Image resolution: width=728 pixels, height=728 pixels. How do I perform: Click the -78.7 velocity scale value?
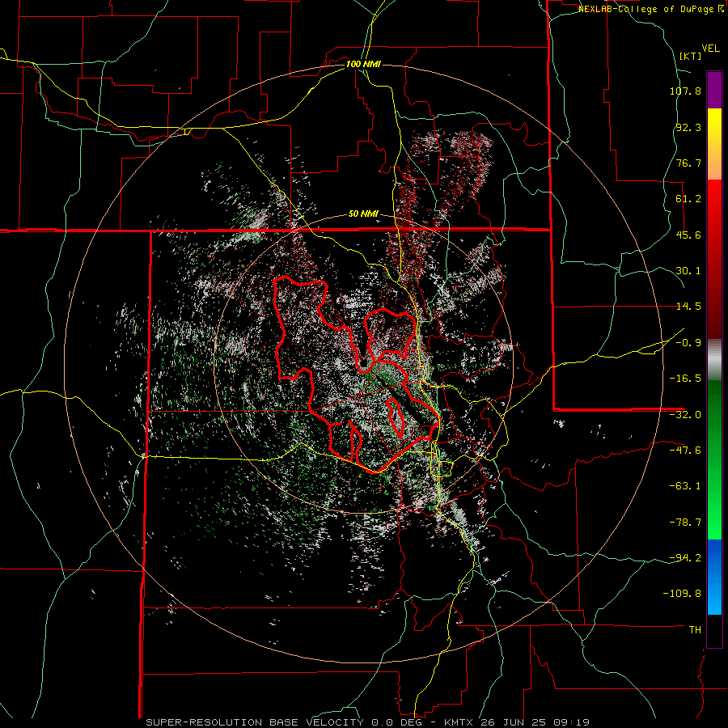[x=685, y=523]
